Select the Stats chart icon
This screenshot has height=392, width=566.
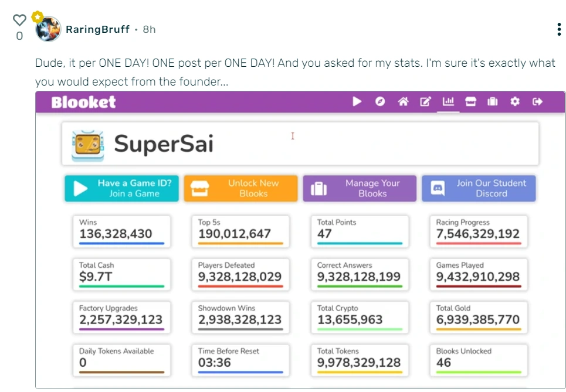click(x=448, y=102)
